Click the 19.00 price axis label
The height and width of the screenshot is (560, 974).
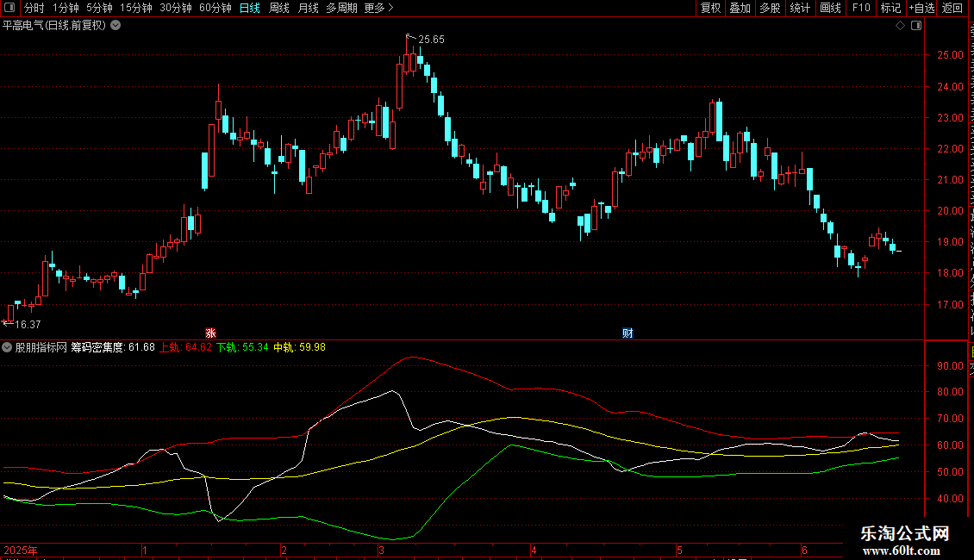point(950,242)
